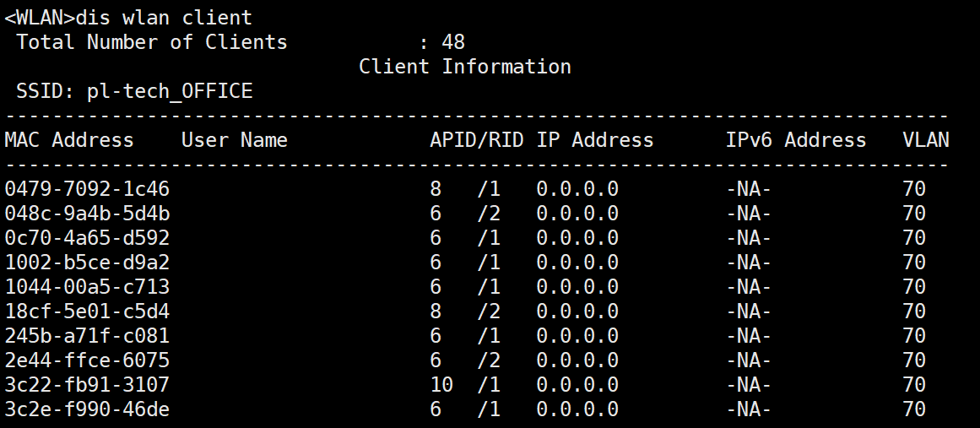Click the MAC Address column header

pos(69,140)
